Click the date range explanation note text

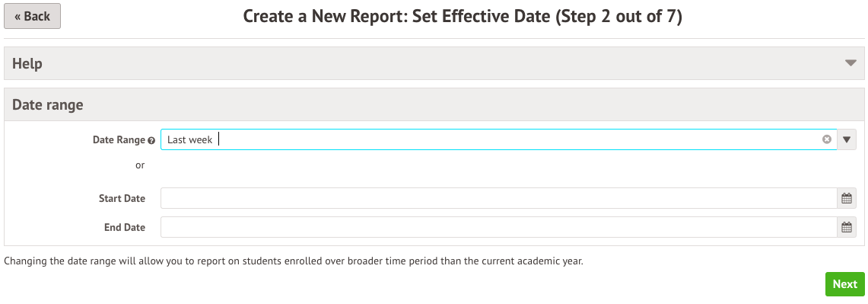point(294,261)
